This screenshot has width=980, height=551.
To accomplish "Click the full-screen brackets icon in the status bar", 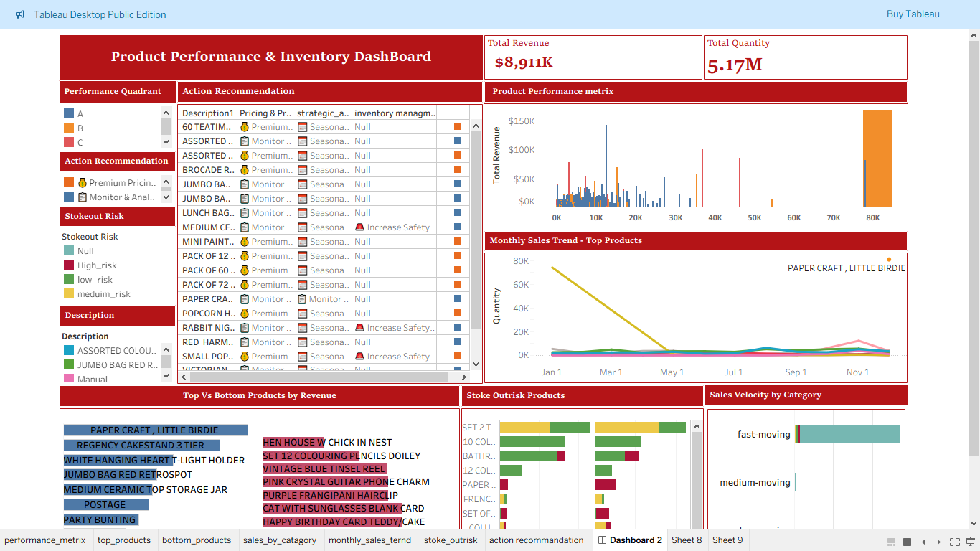I will (x=955, y=542).
